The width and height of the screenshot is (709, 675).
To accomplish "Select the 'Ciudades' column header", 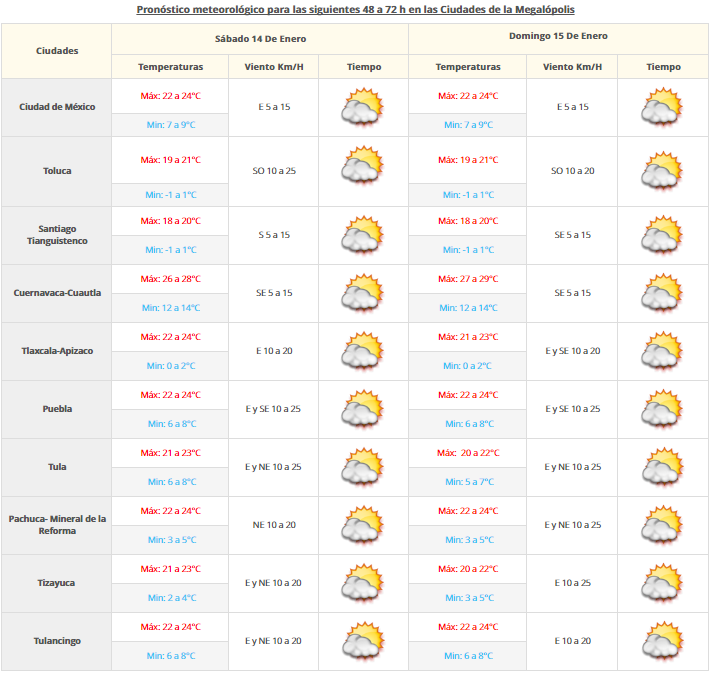I will 57,51.
